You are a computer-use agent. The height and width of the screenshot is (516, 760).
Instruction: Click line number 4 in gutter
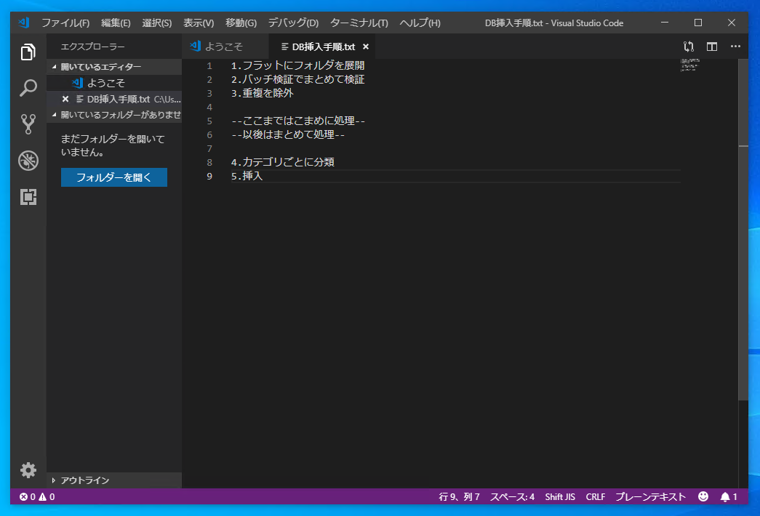click(209, 107)
